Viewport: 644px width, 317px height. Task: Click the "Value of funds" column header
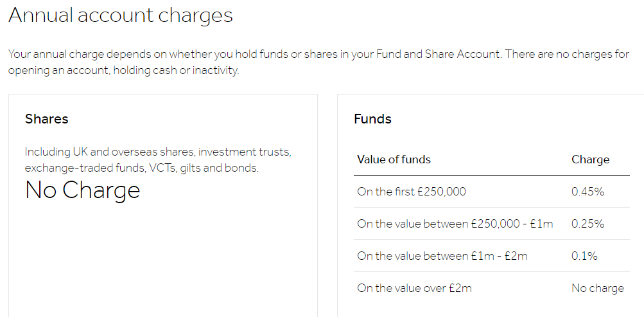394,159
